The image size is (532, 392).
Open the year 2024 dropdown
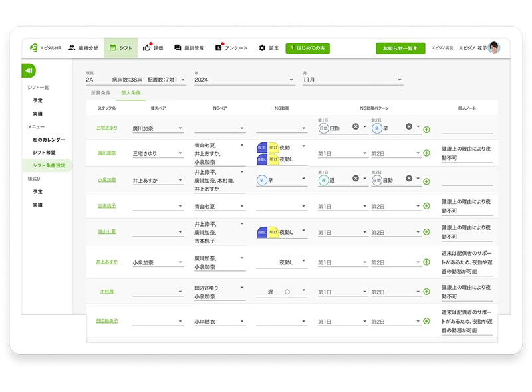[x=244, y=80]
